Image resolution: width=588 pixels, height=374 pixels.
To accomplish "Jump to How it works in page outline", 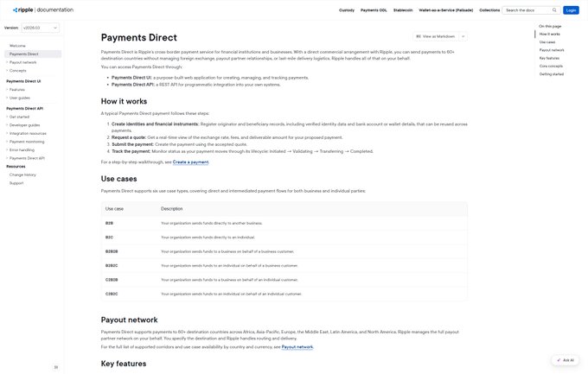I will (x=549, y=34).
